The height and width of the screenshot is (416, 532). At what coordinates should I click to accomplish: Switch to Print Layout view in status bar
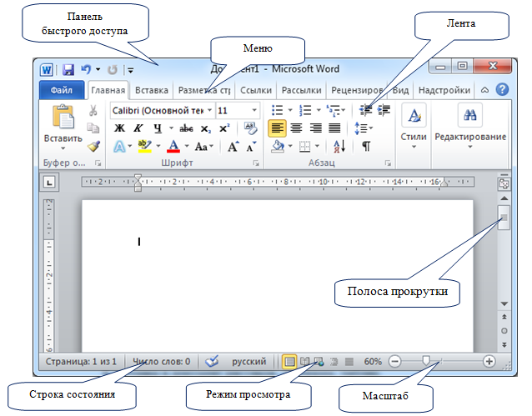pyautogui.click(x=289, y=362)
